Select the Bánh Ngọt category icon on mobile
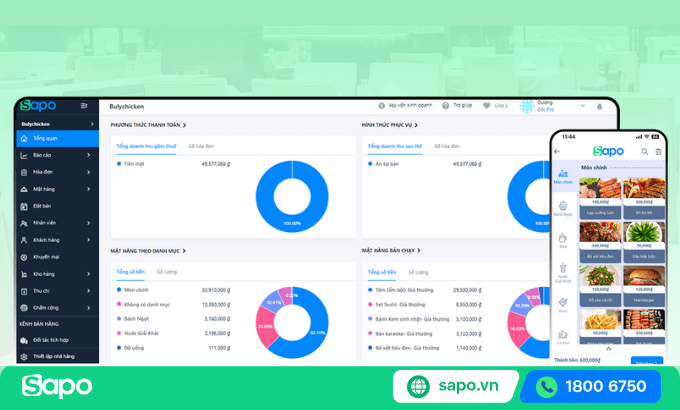680x410 pixels. click(562, 206)
